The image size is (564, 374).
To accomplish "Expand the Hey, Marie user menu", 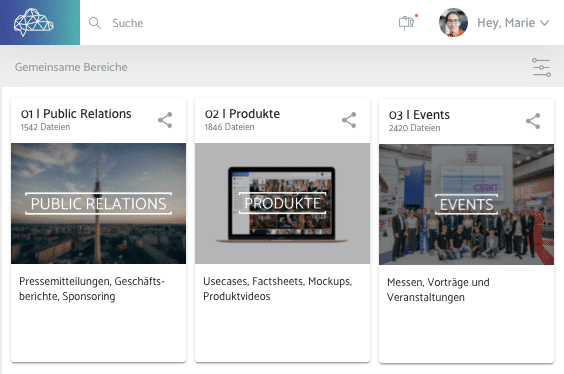I will pyautogui.click(x=513, y=23).
